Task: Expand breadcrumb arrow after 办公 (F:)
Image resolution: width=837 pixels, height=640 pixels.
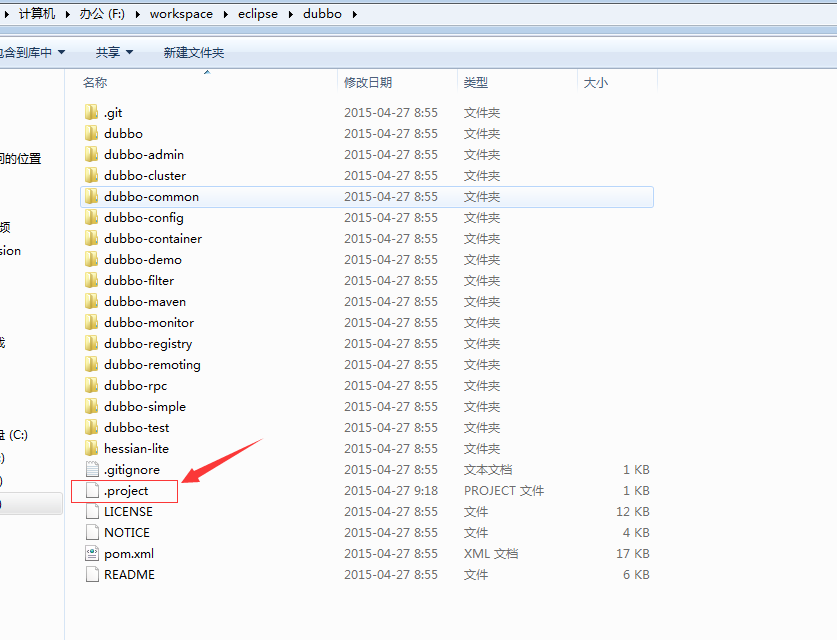Action: click(x=138, y=14)
